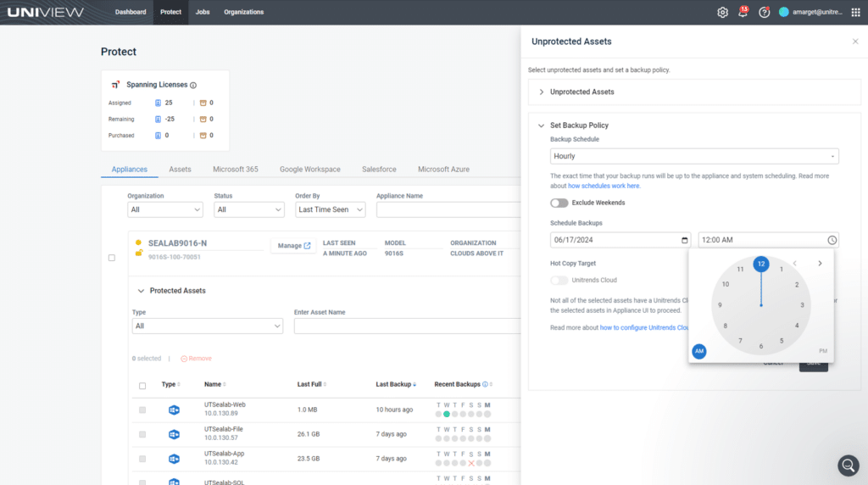
Task: Open the Backup Schedule Hourly dropdown
Action: 694,157
